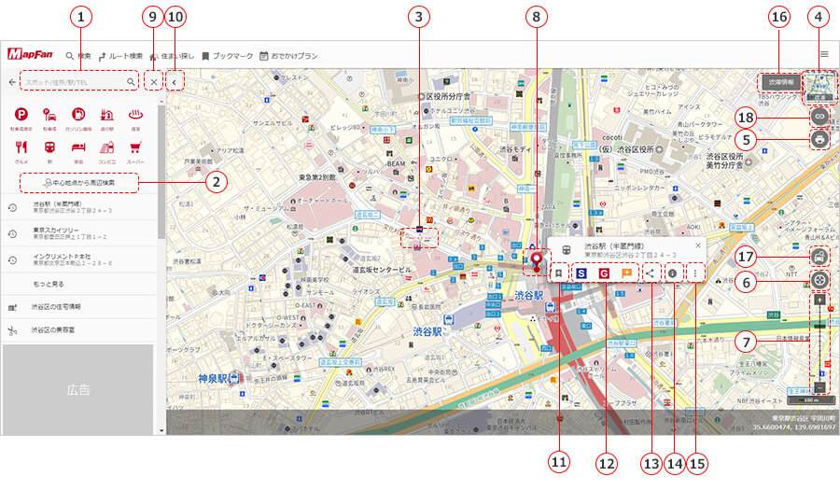Add a waypoint with the orange flag icon
The image size is (840, 504).
tap(626, 273)
